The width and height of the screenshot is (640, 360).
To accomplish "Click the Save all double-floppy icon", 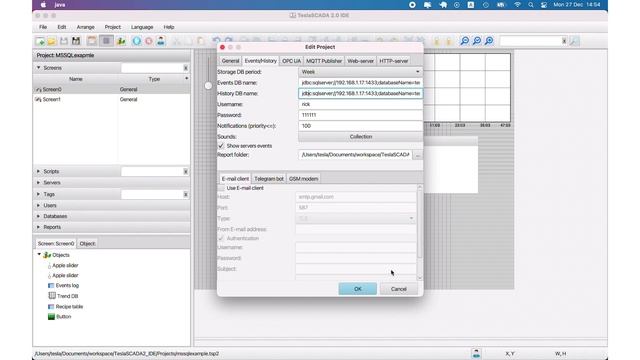I will [x=76, y=41].
